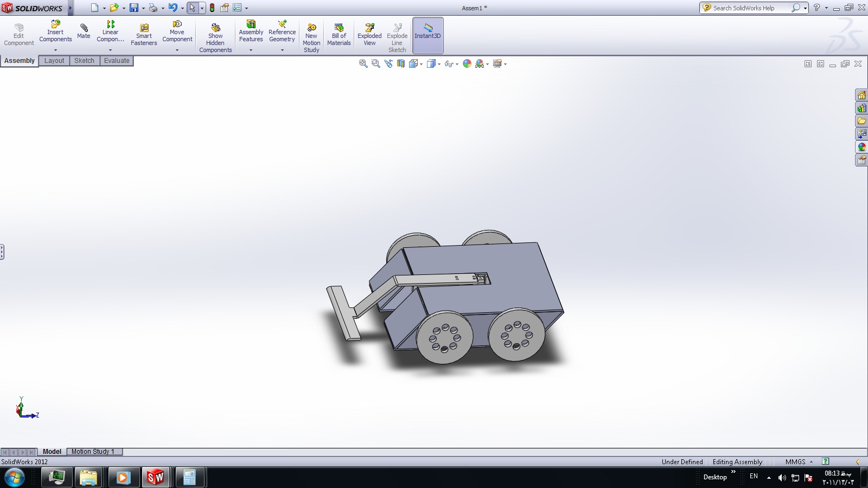Image resolution: width=868 pixels, height=488 pixels.
Task: Expand the Assembly Features dropdown arrow
Action: pos(251,50)
